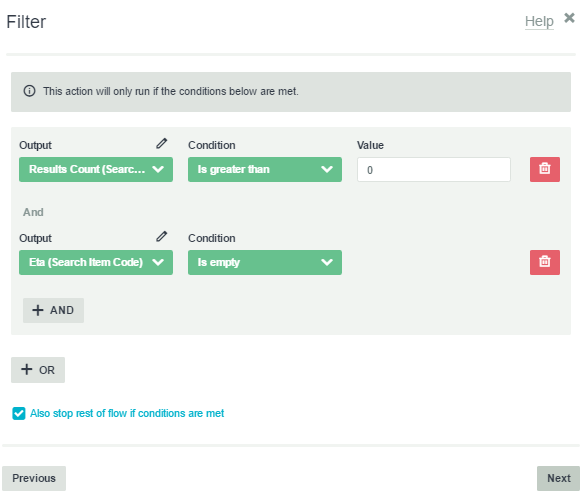The image size is (588, 496).
Task: Edit the second Output field with pencil
Action: point(162,237)
